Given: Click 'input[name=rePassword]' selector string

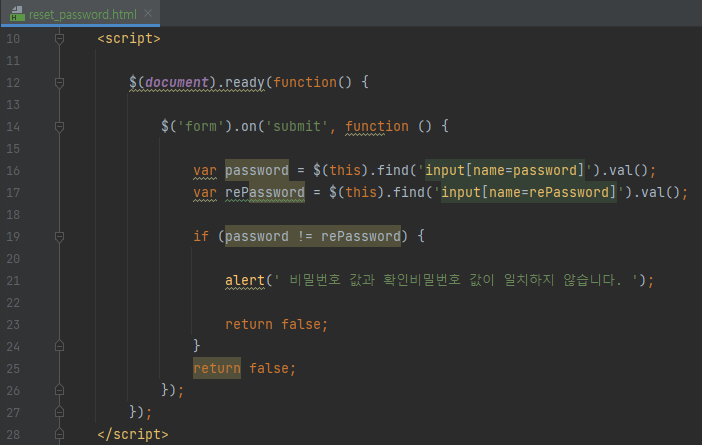Looking at the screenshot, I should click(529, 192).
